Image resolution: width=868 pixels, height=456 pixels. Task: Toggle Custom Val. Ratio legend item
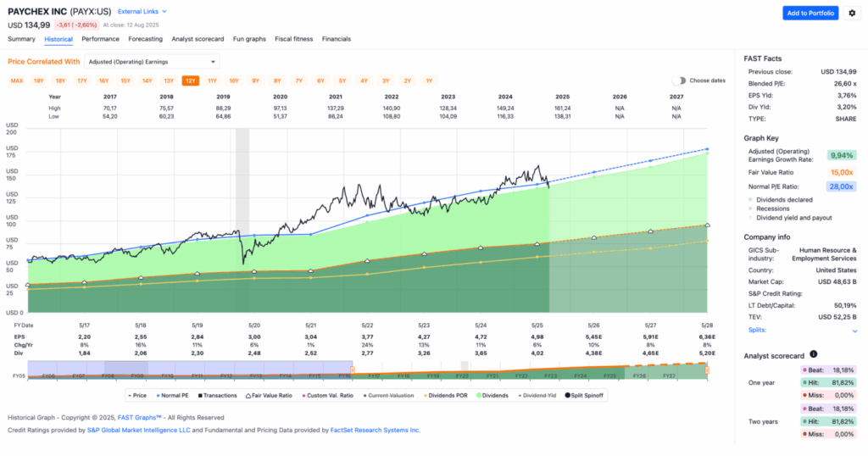[x=328, y=395]
